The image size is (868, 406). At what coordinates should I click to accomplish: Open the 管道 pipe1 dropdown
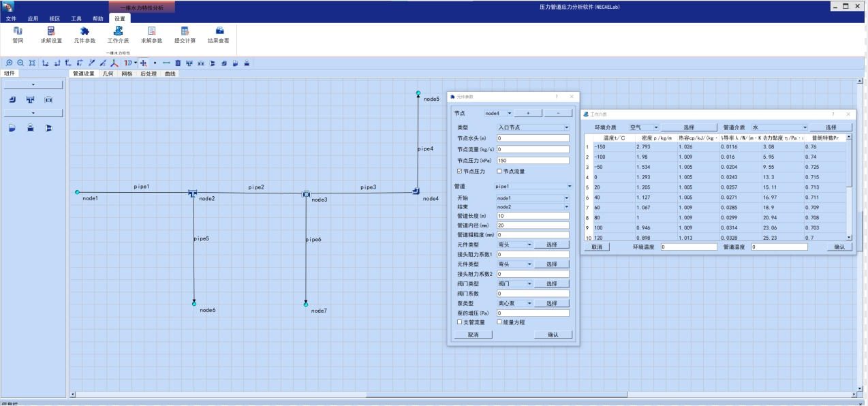point(533,186)
